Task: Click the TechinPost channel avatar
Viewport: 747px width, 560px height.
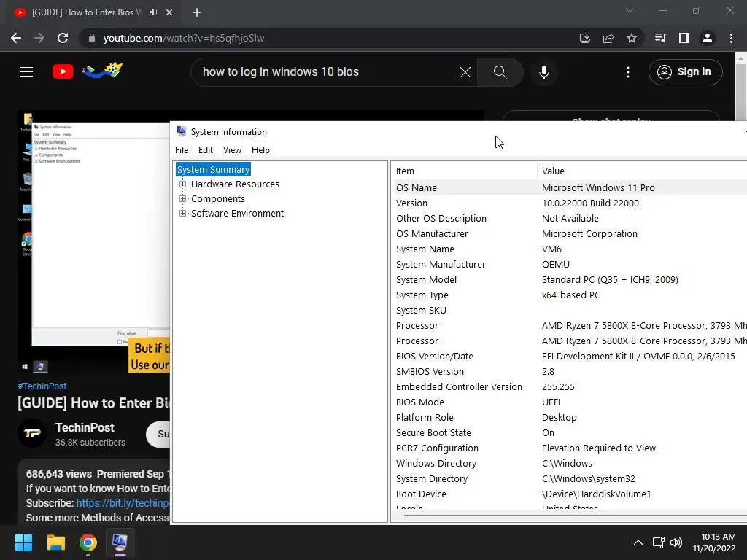Action: click(32, 433)
